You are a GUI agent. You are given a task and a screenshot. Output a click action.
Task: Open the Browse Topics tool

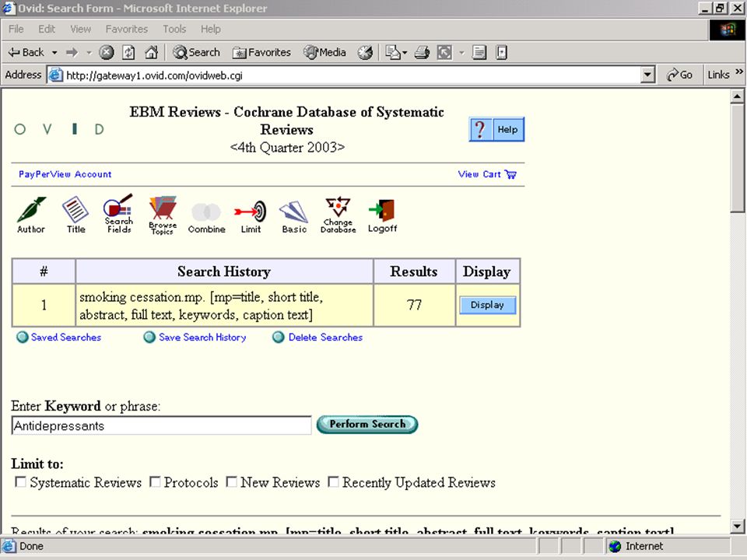click(163, 215)
